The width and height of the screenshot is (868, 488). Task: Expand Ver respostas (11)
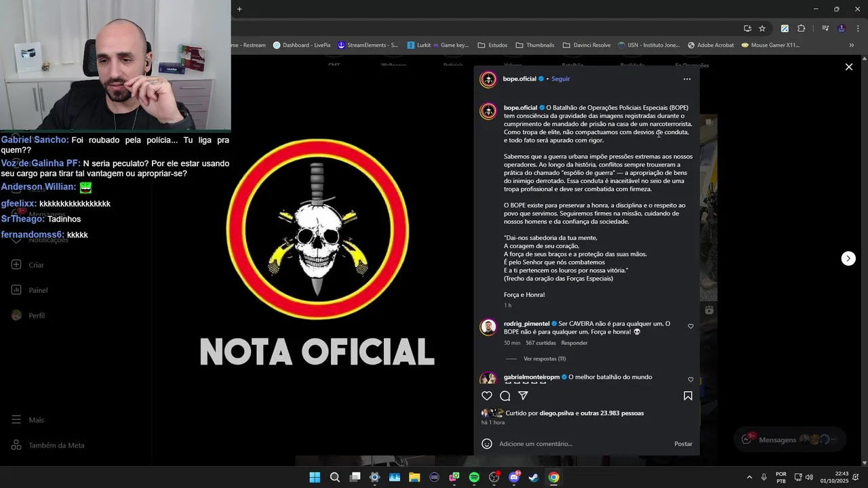pyautogui.click(x=545, y=359)
